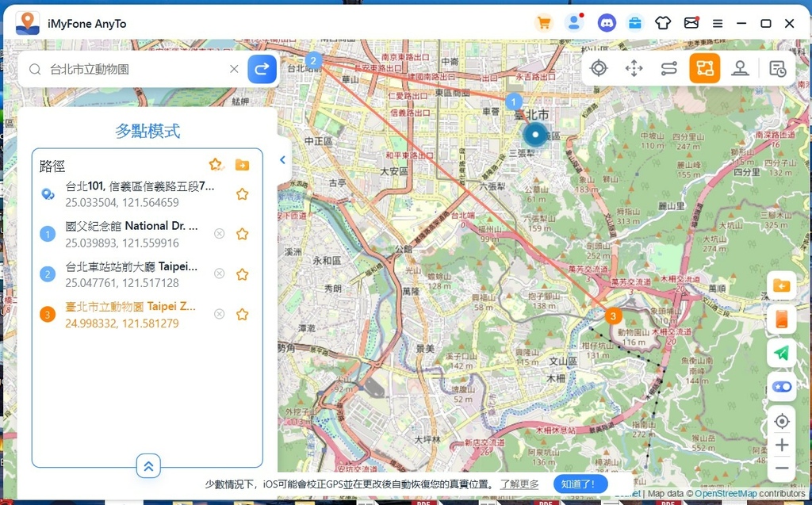Viewport: 812px width, 505px height.
Task: Toggle favorite star for 臺北市立動物園
Action: tap(243, 314)
